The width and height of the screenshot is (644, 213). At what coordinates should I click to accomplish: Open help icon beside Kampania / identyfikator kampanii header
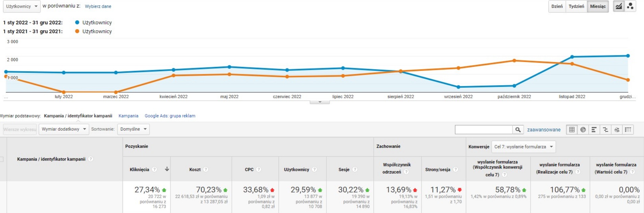[x=90, y=159]
